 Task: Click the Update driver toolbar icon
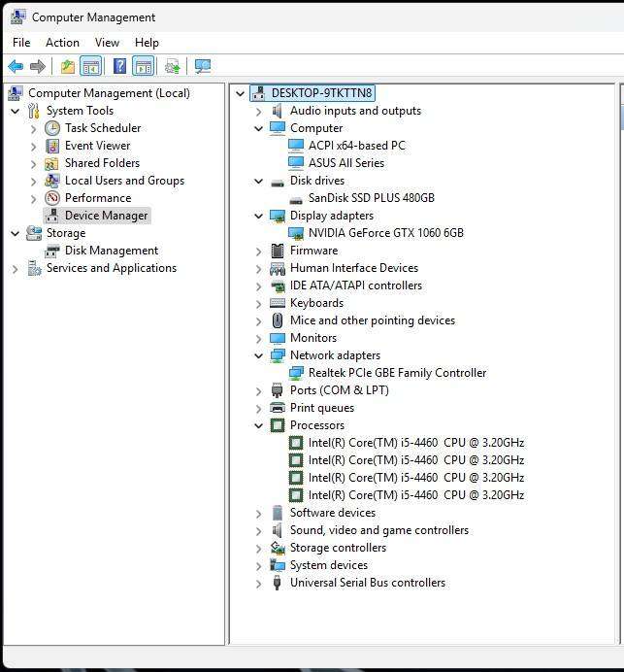(x=173, y=66)
